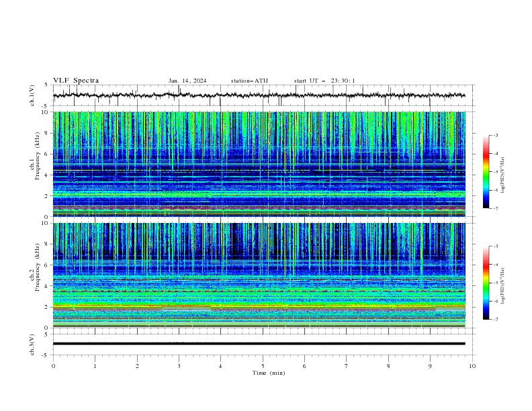Click the ch.1 "Frequency (kHz)" axis label

[37, 156]
